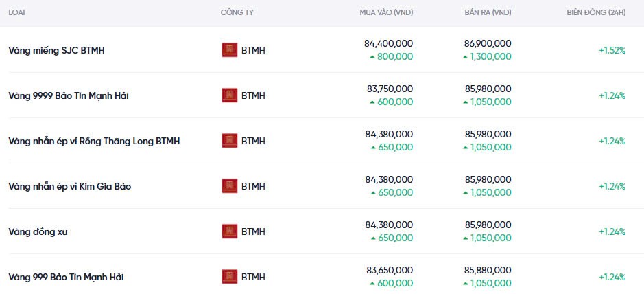Sort by MUA VÀO (VND) column
The image size is (644, 294).
pos(386,13)
